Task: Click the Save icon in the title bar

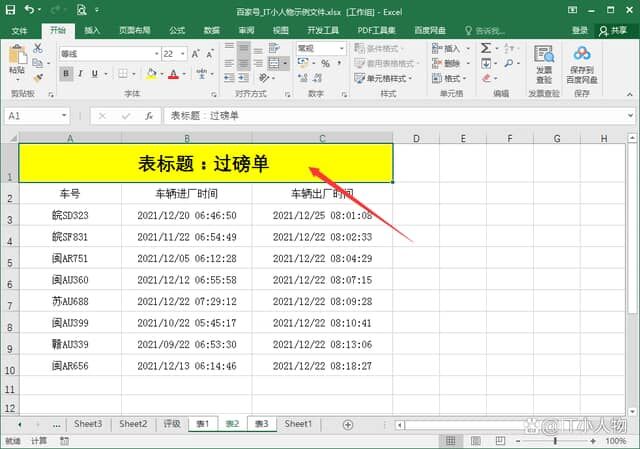Action: pos(10,10)
